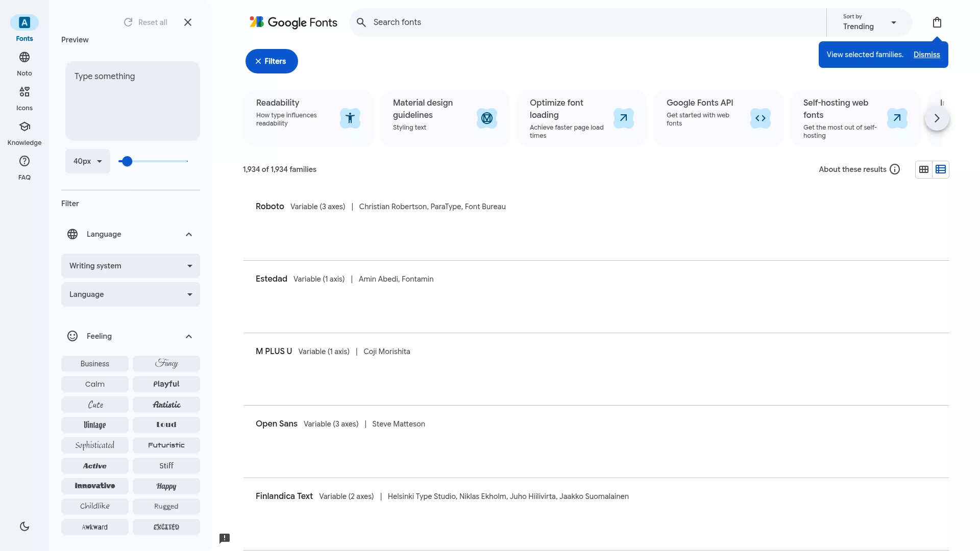Click the search magnifier icon
980x551 pixels.
coord(361,22)
